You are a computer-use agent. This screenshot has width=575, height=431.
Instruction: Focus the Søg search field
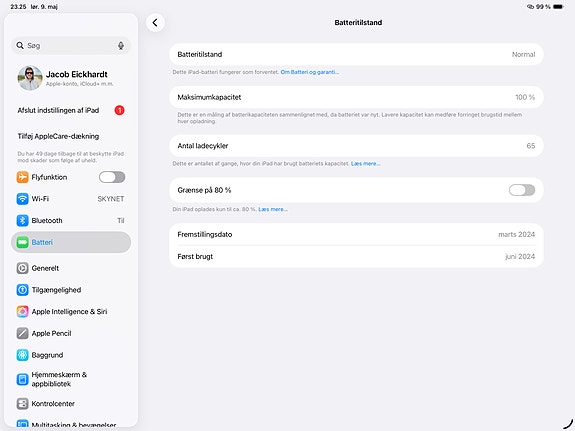point(71,45)
